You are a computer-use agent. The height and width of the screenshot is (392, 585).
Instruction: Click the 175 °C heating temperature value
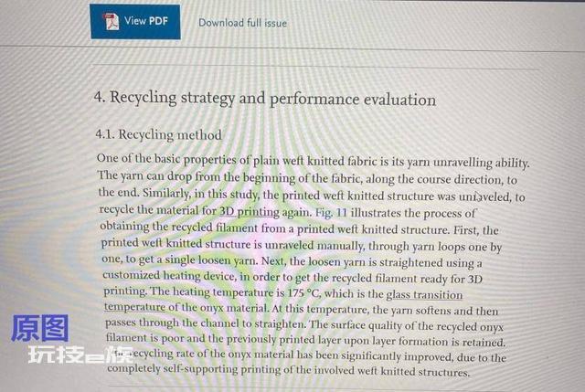point(303,293)
